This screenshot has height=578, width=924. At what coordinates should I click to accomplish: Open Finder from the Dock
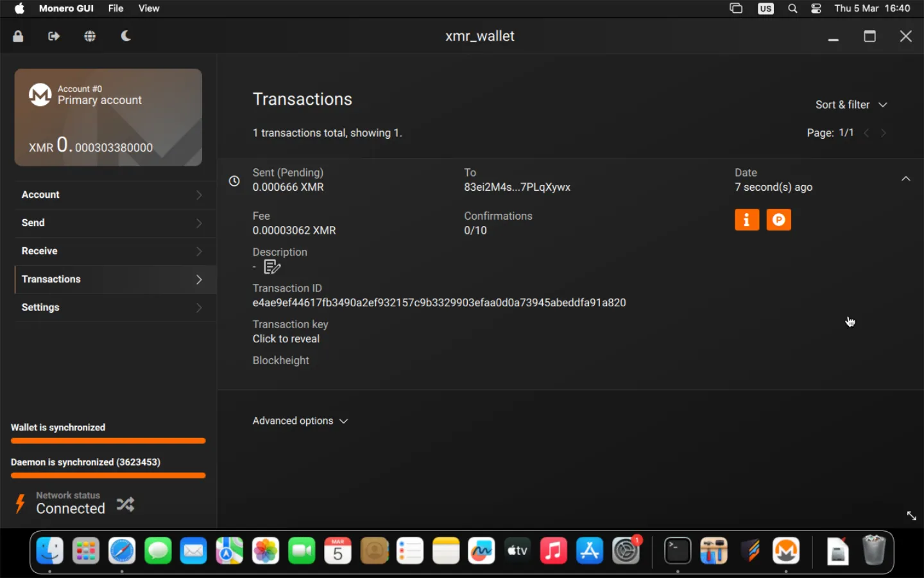click(x=49, y=551)
